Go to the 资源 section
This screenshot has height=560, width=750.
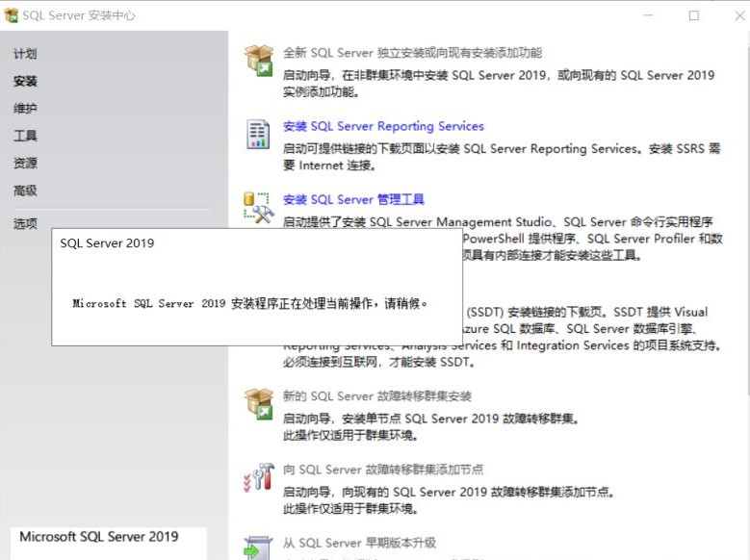25,163
